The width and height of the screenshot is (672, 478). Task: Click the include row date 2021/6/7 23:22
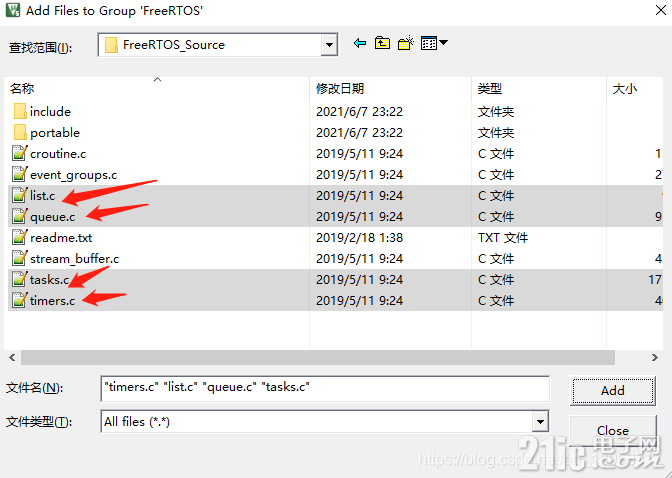[359, 111]
